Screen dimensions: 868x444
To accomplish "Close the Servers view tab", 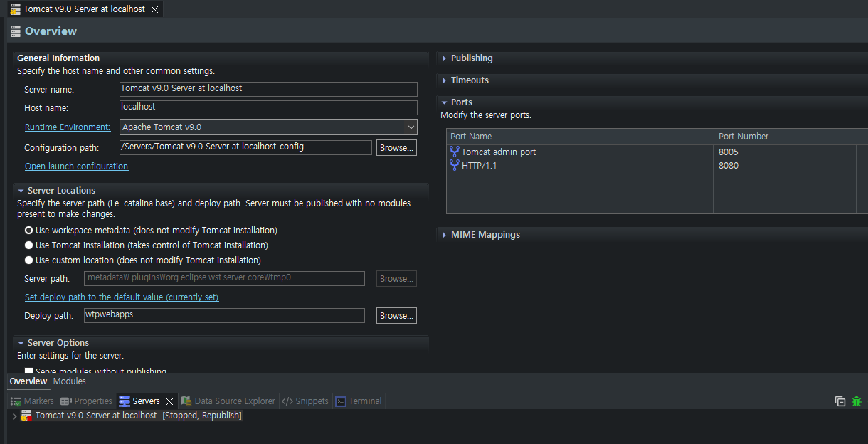I will coord(169,401).
